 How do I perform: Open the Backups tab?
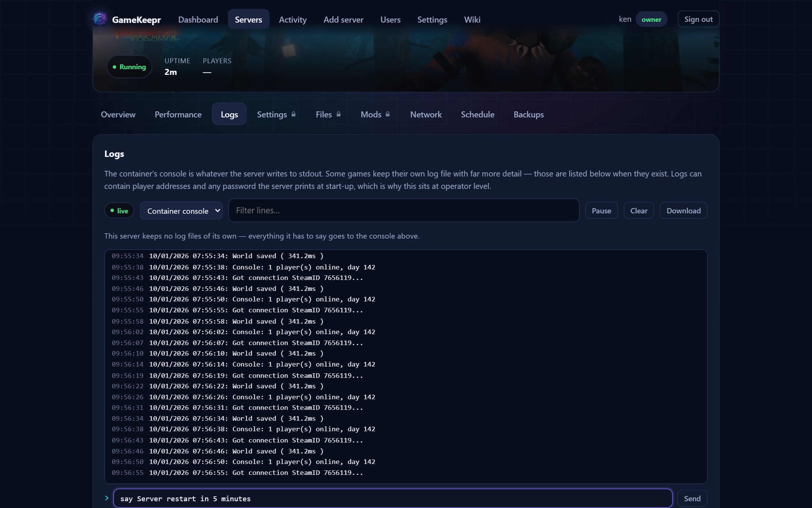coord(529,114)
